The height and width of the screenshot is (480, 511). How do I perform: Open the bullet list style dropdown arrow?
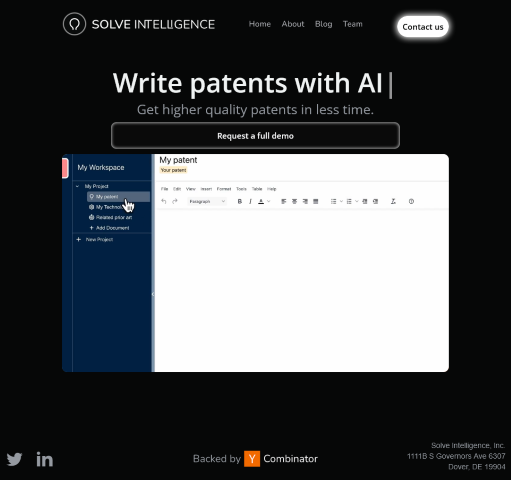341,201
